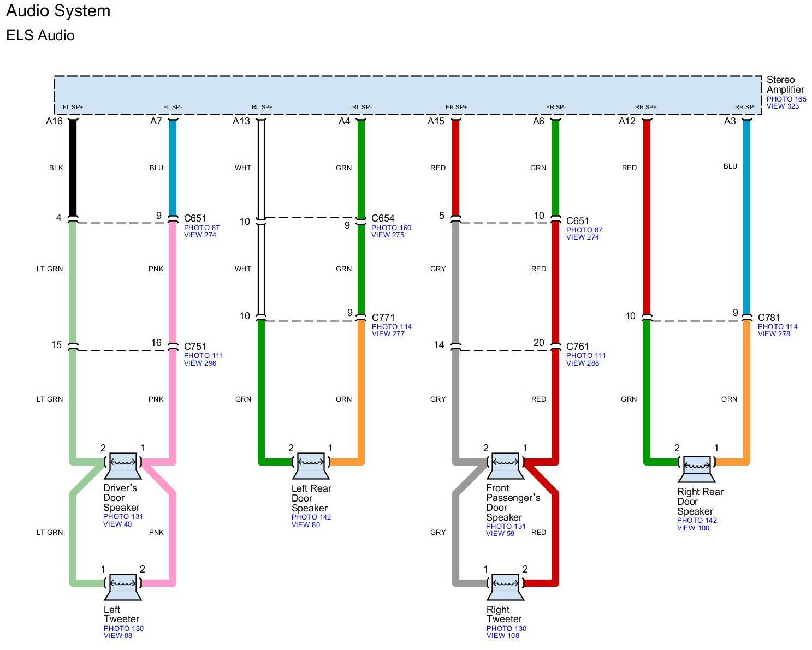The image size is (812, 650).
Task: Open VIEW 323 link for Stereo Amplifier
Action: point(782,106)
